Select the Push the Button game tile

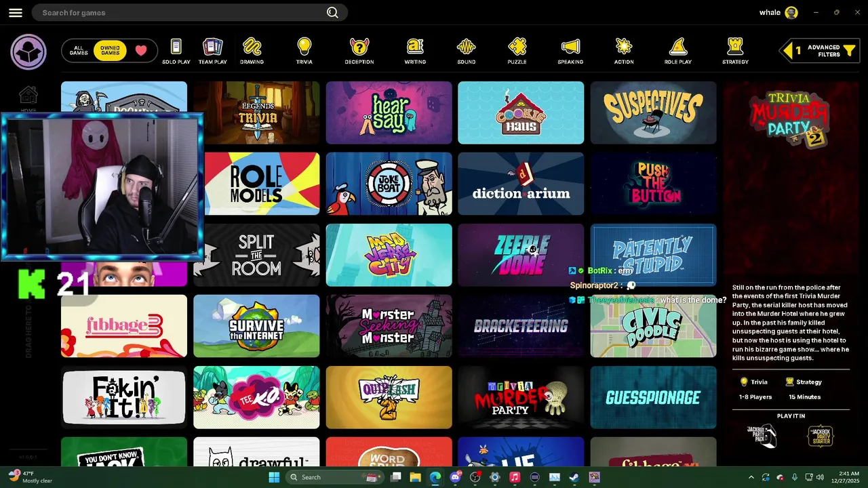coord(653,184)
